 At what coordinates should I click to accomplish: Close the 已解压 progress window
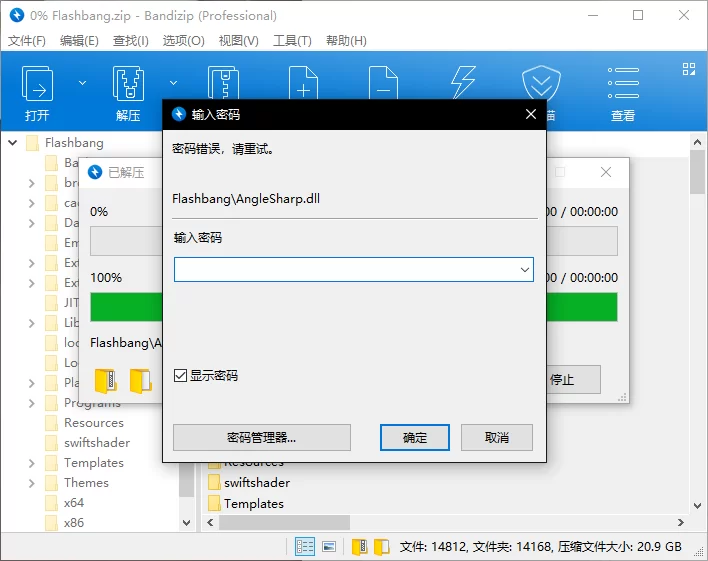coord(606,172)
